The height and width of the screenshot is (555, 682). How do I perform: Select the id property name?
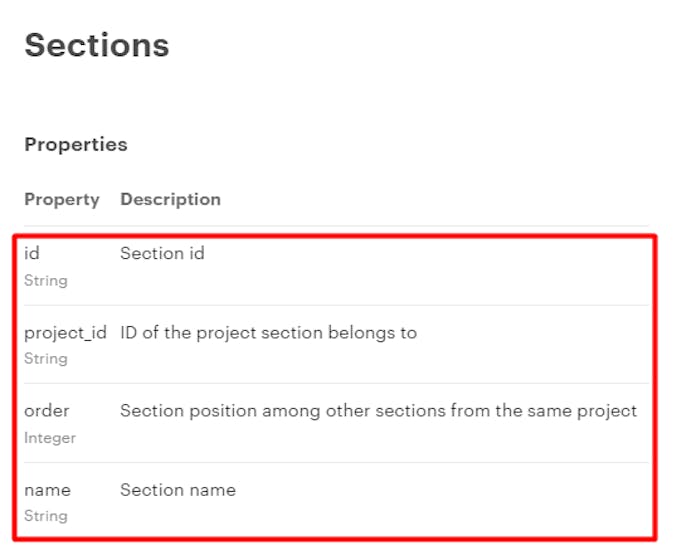32,254
